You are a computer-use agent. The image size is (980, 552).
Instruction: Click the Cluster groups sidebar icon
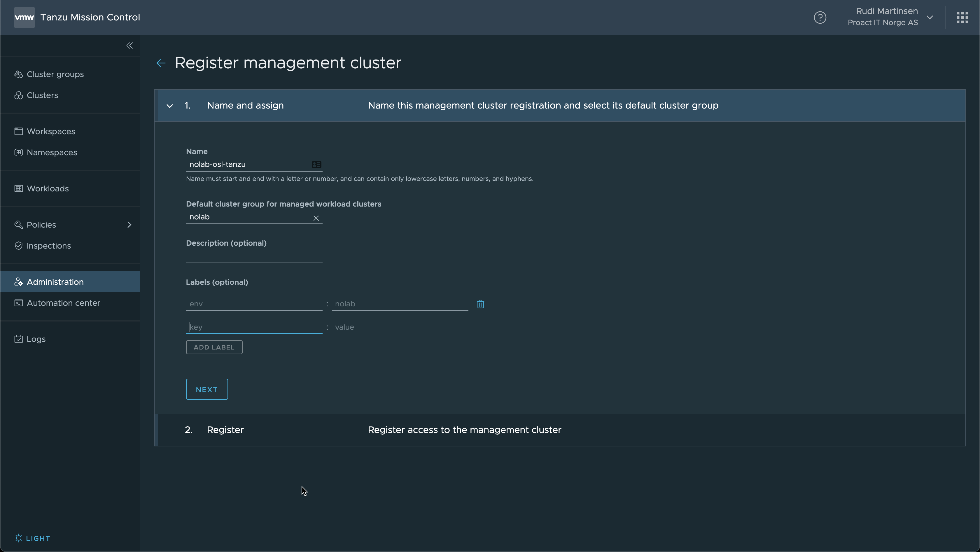click(x=18, y=74)
